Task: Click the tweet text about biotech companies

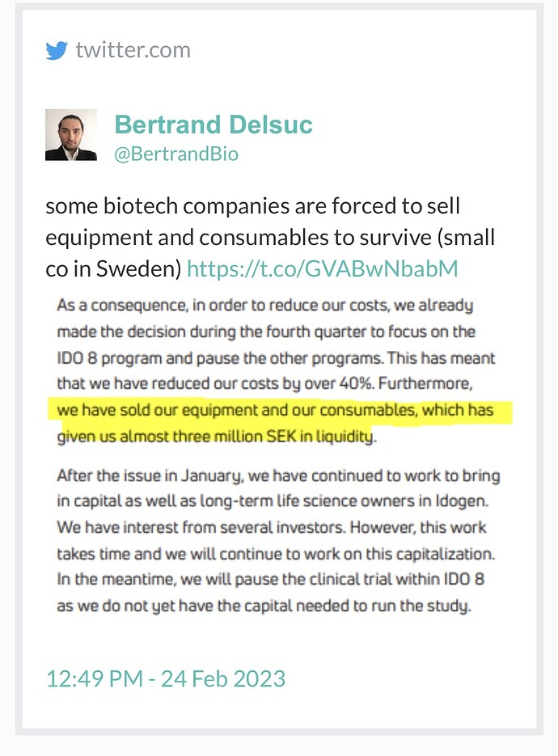Action: click(x=270, y=237)
